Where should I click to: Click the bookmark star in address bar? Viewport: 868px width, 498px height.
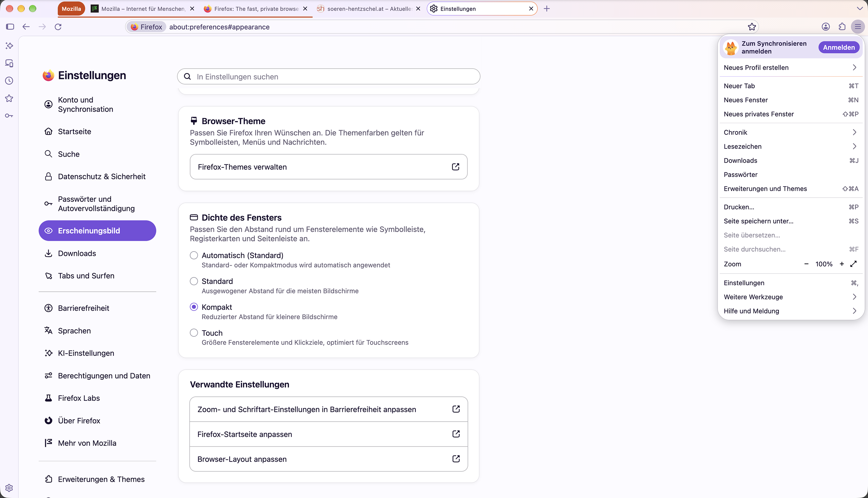[x=752, y=27]
